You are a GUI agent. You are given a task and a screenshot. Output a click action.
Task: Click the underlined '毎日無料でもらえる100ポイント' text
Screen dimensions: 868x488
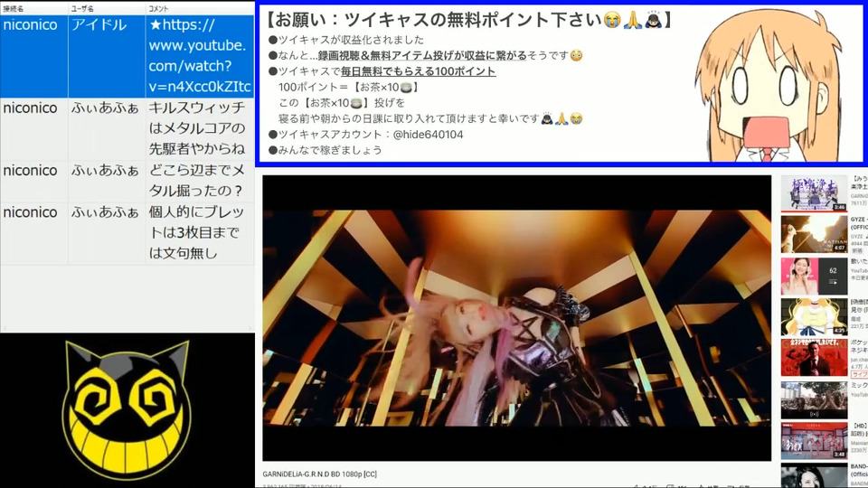418,71
